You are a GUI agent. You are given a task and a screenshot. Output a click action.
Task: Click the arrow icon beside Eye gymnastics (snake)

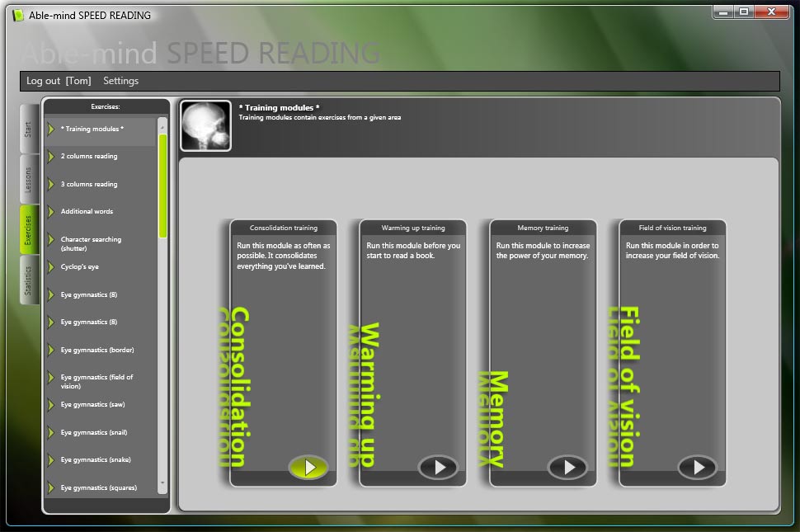coord(51,460)
